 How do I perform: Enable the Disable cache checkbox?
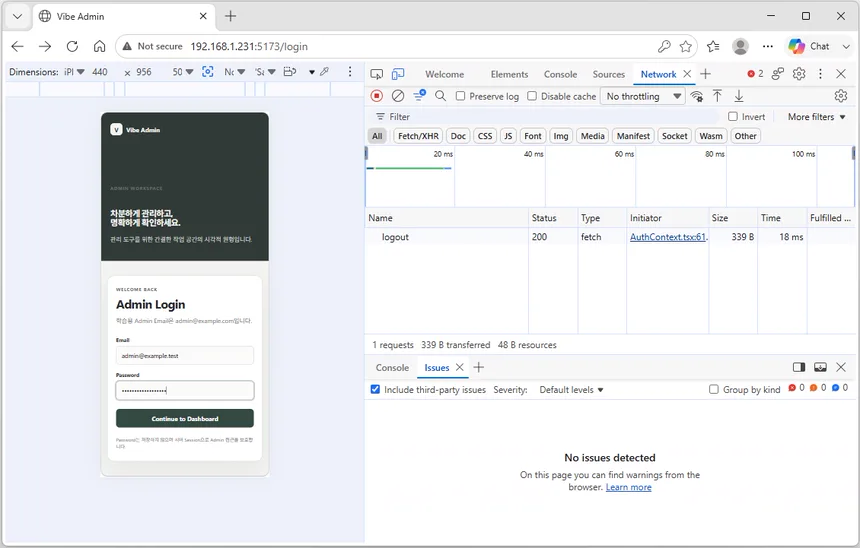pos(532,96)
